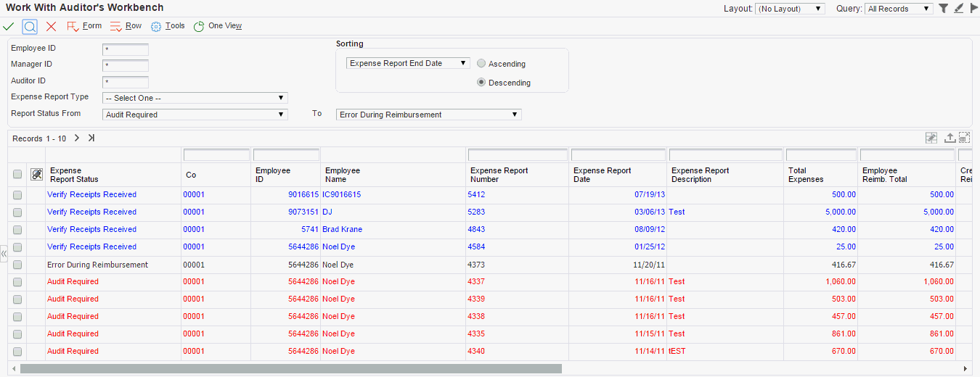Click the green checkmark Select icon
The height and width of the screenshot is (377, 980).
pyautogui.click(x=9, y=26)
